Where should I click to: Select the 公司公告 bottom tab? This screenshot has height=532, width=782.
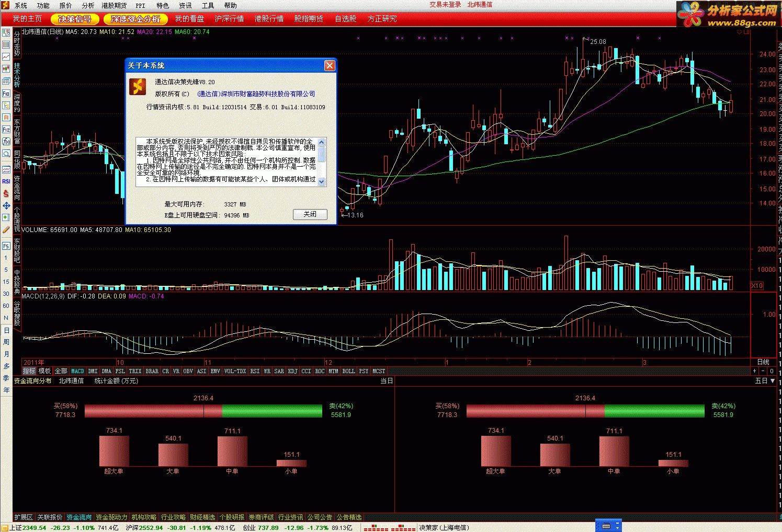pos(320,517)
